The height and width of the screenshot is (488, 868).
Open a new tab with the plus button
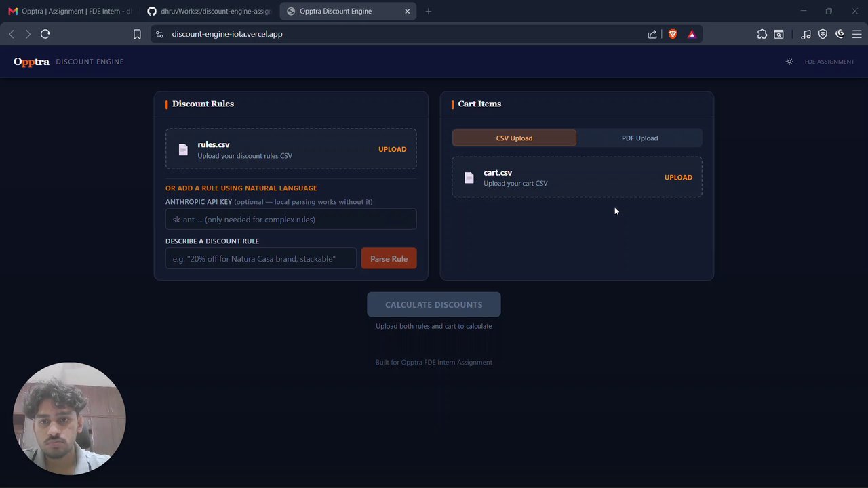428,12
